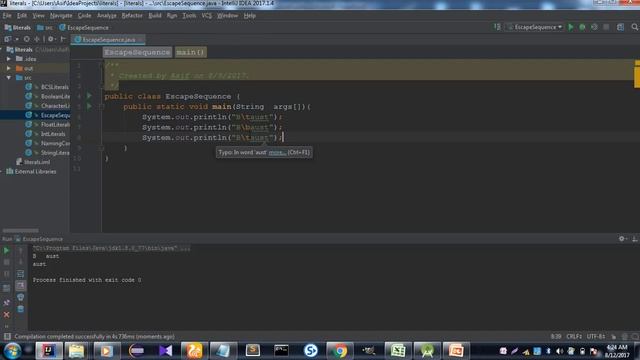
Task: Click the red Close X in Run panel
Action: click(7, 315)
